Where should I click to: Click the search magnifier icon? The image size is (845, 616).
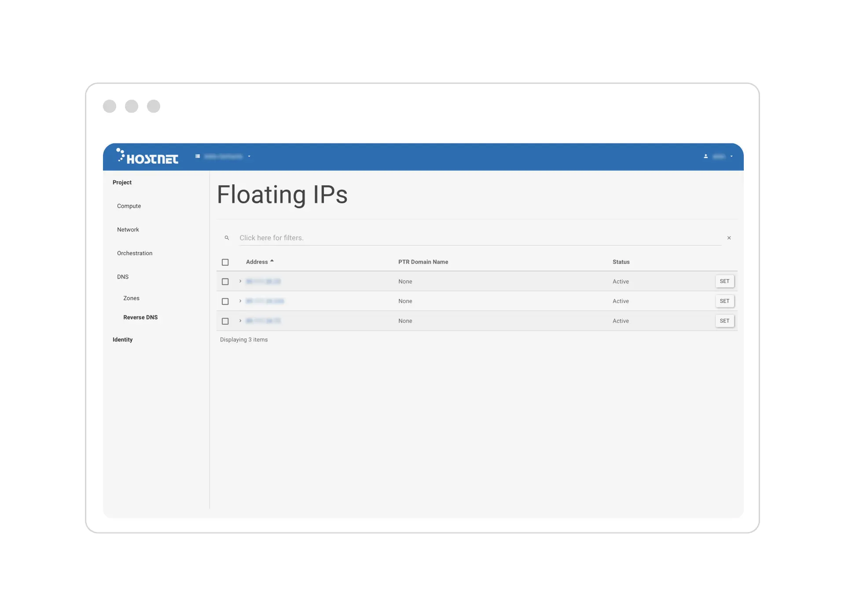tap(227, 238)
